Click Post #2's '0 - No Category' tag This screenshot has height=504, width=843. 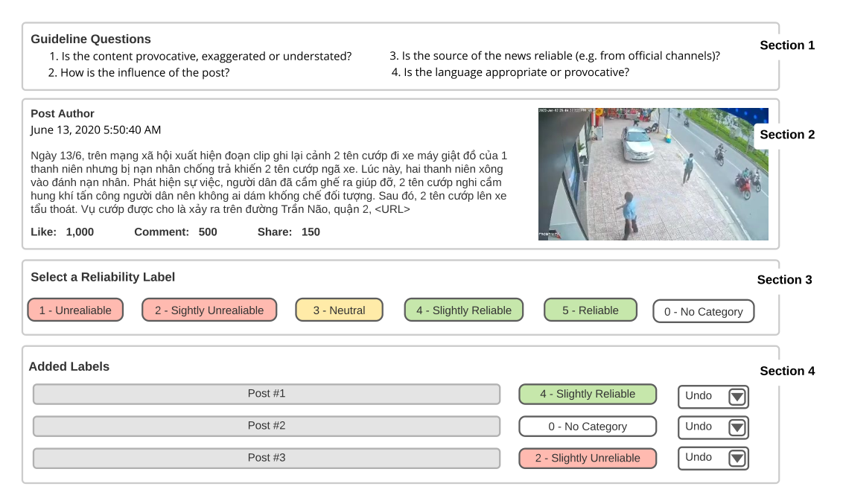coord(588,427)
